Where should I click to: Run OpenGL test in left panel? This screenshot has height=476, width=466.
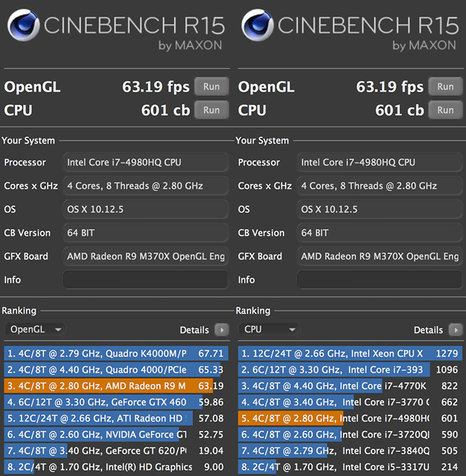tap(211, 87)
